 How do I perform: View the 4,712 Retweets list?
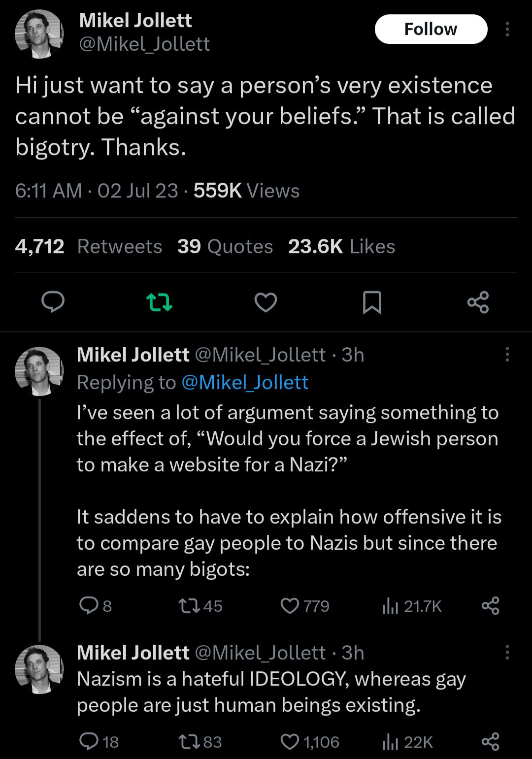(x=89, y=246)
